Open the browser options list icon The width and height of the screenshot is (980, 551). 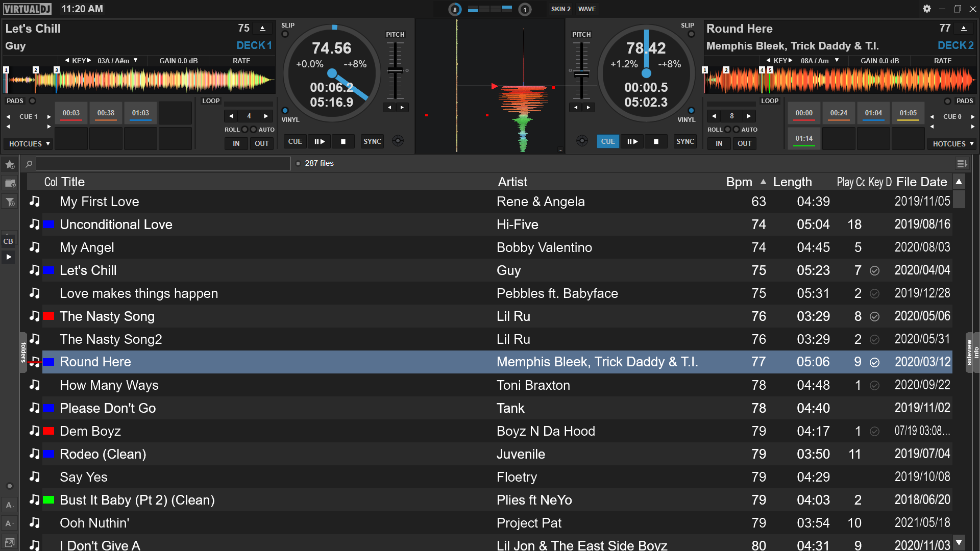tap(962, 164)
